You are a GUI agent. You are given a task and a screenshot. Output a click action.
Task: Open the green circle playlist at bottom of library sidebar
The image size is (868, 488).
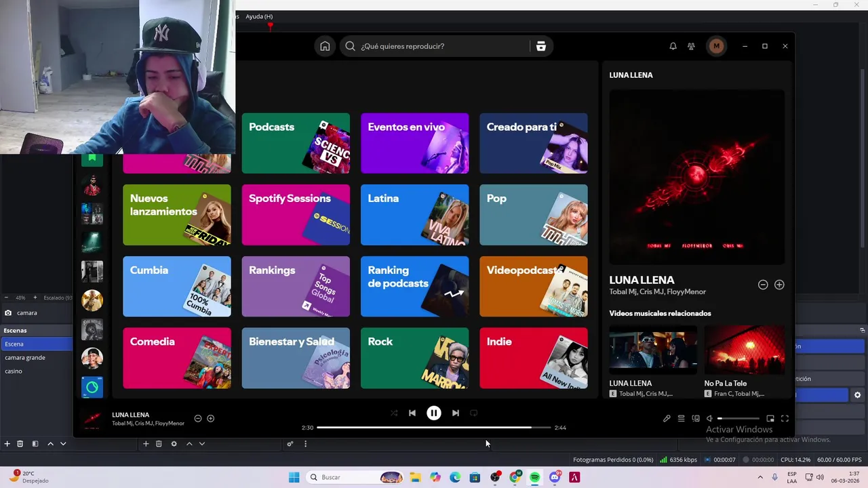pos(92,387)
